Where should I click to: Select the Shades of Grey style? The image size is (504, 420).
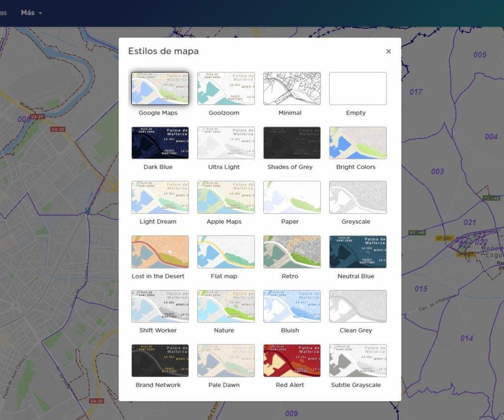(x=292, y=143)
